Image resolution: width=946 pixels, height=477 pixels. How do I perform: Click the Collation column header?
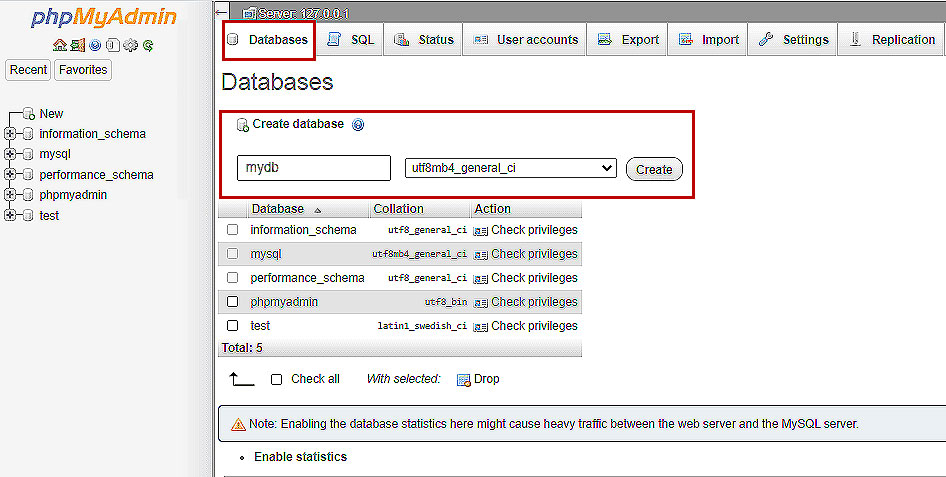point(398,209)
